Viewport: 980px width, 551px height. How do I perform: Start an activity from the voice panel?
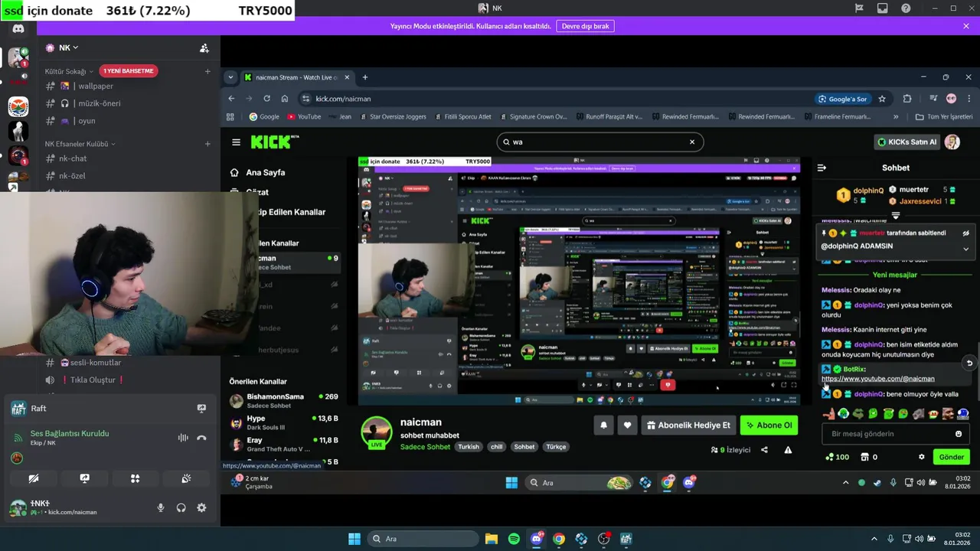(135, 478)
